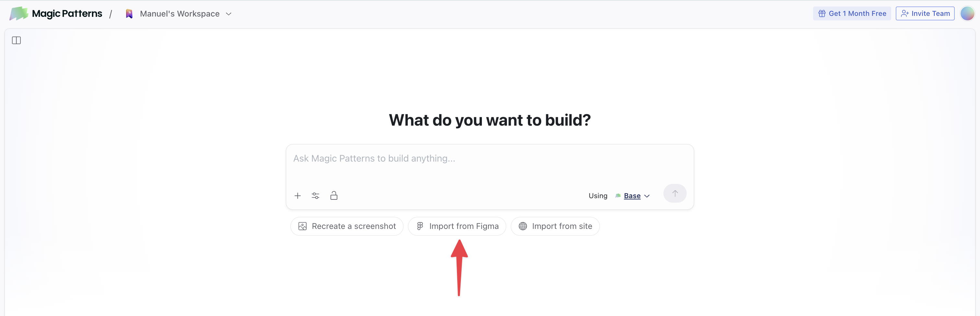Click Get 1 Month Free button
The height and width of the screenshot is (316, 980).
[x=852, y=13]
